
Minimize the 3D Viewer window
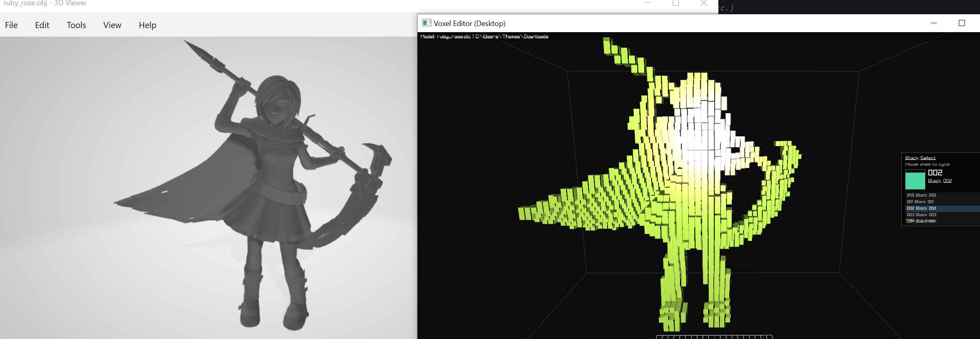click(x=648, y=3)
